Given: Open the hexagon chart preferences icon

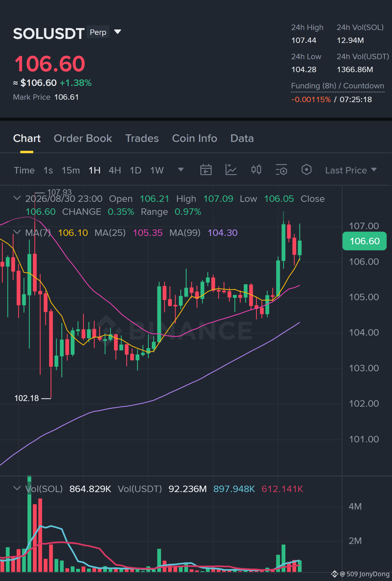Looking at the screenshot, I should coord(307,170).
